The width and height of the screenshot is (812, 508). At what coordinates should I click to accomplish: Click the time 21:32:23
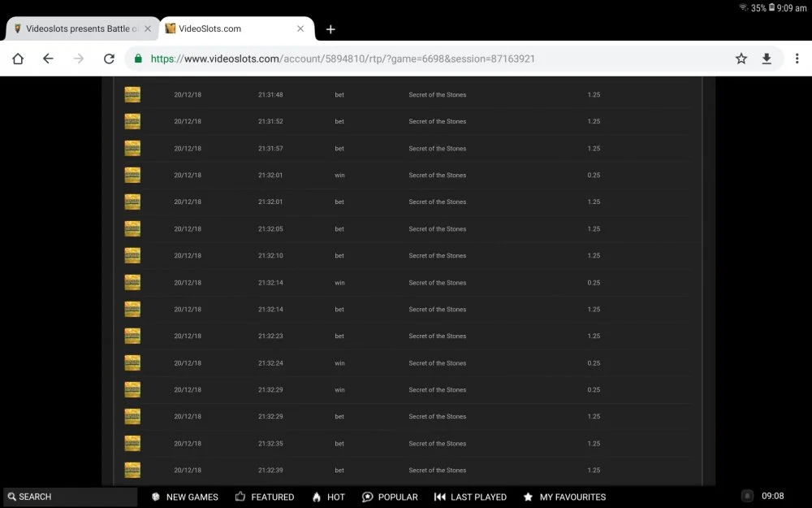pyautogui.click(x=270, y=336)
